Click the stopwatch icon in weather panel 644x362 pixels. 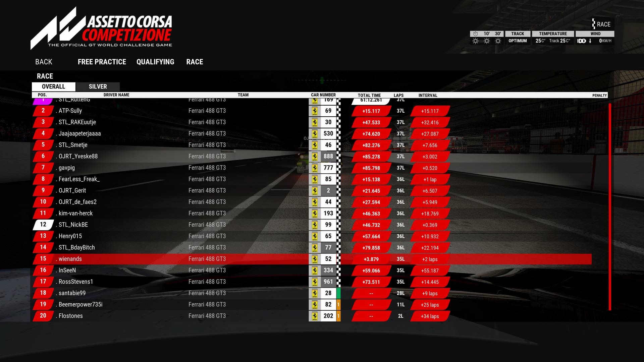pyautogui.click(x=475, y=34)
